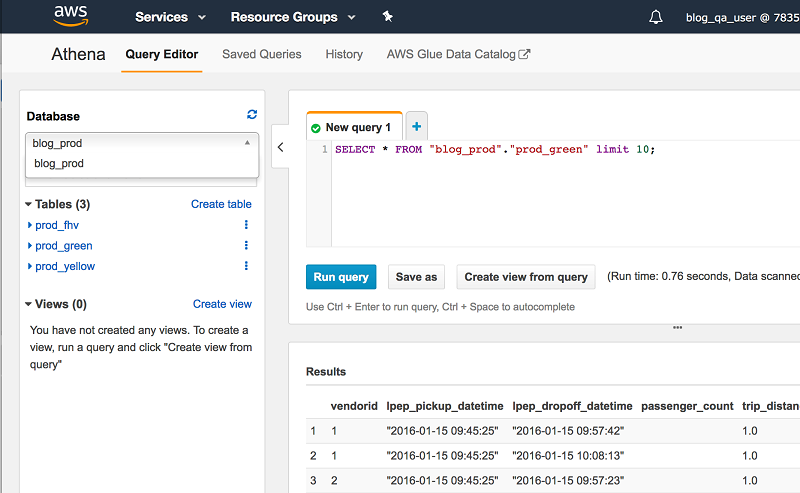Open options menu for prod_green table
The image size is (800, 493).
(246, 246)
